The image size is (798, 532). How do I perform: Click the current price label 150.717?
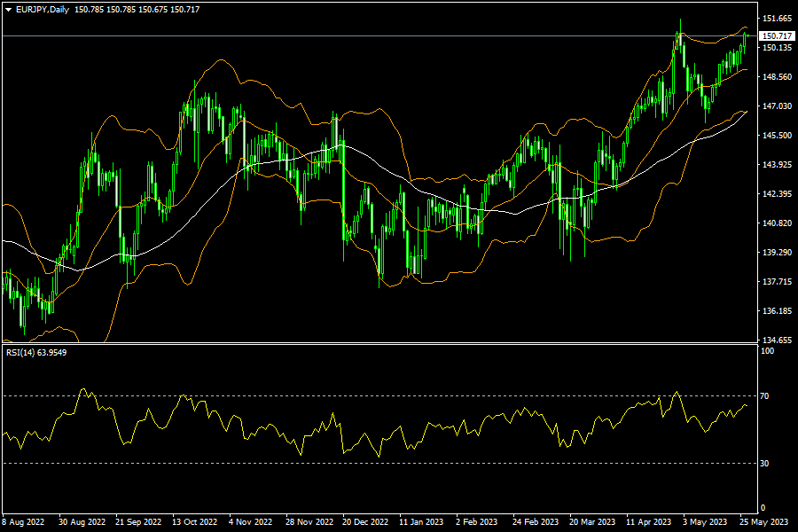point(777,36)
